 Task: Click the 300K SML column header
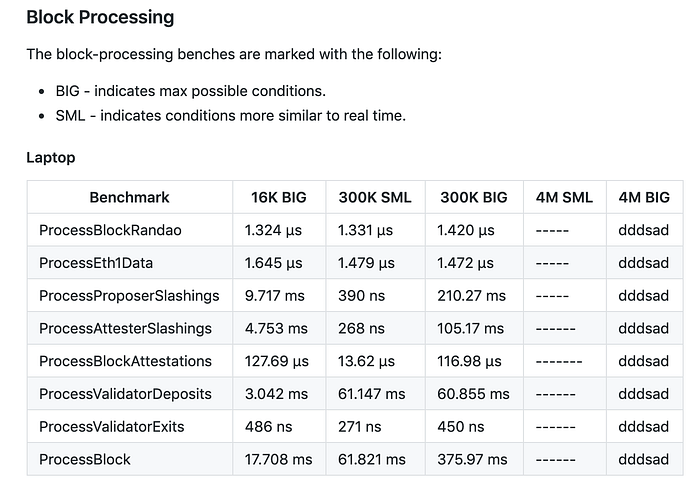tap(375, 197)
